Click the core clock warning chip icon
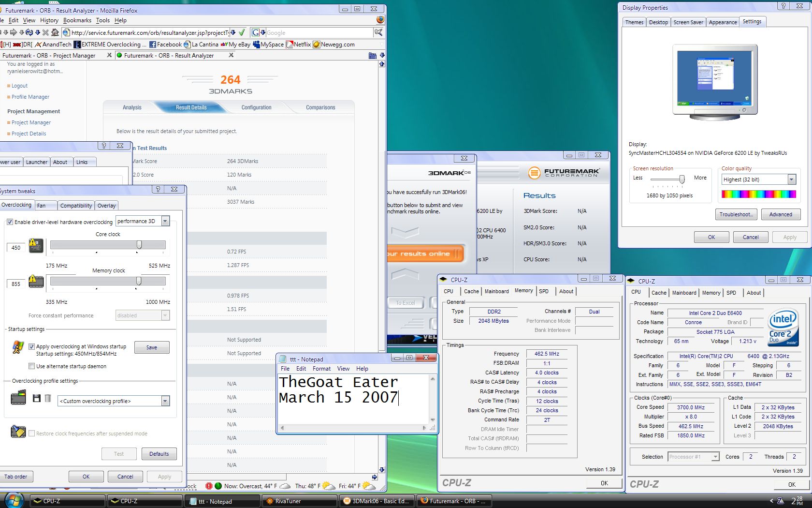Viewport: 812px width, 508px height. click(36, 246)
